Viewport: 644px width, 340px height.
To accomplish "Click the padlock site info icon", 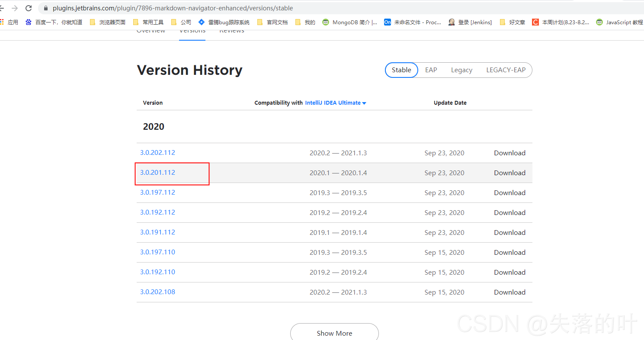I will click(x=46, y=8).
